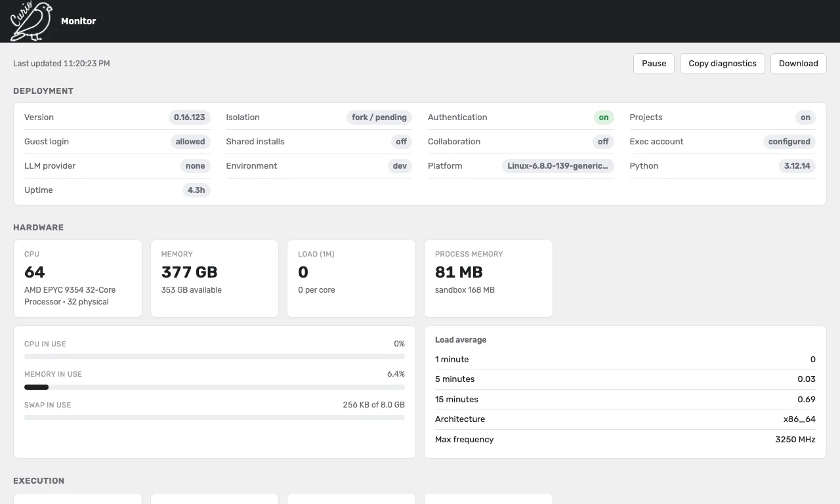Copy diagnostics to clipboard
840x504 pixels.
(x=723, y=64)
